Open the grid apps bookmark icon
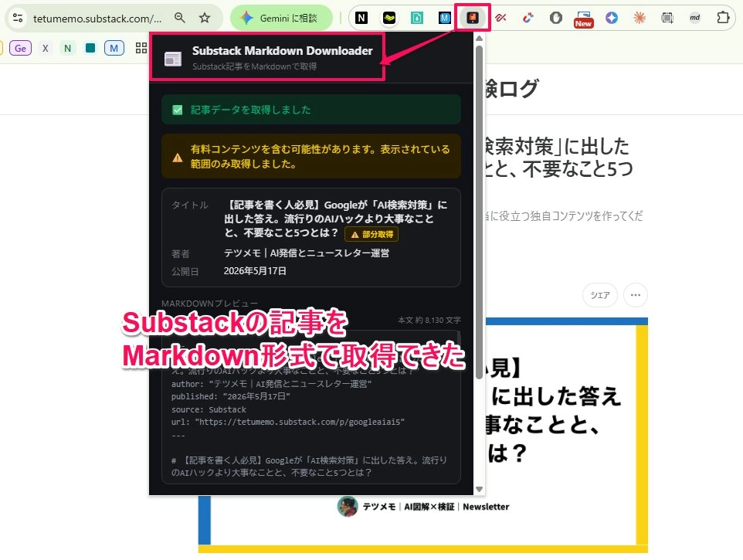The height and width of the screenshot is (560, 743). pyautogui.click(x=141, y=48)
